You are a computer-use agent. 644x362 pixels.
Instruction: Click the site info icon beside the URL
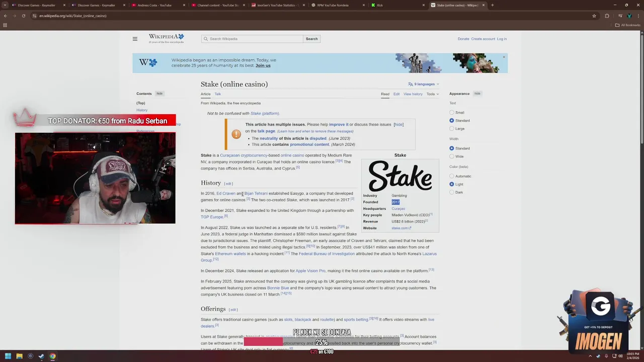[34, 16]
